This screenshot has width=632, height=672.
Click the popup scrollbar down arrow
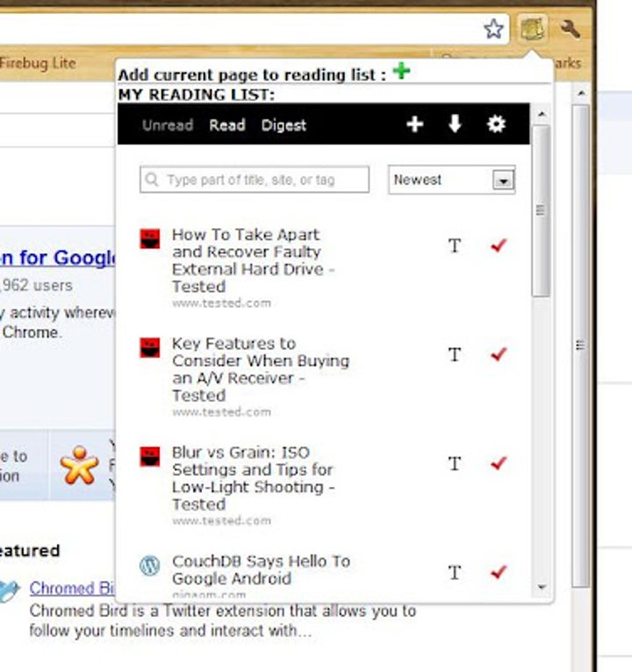click(x=541, y=587)
